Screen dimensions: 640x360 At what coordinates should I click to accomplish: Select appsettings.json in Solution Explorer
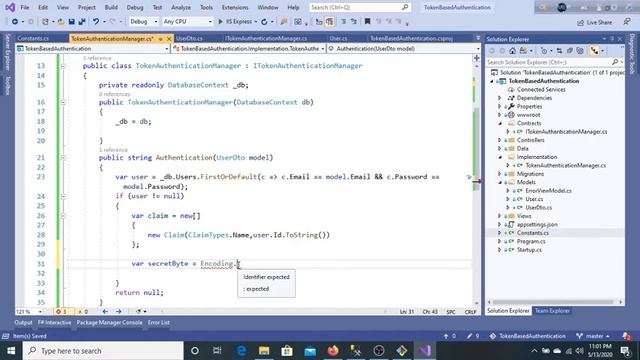point(537,224)
